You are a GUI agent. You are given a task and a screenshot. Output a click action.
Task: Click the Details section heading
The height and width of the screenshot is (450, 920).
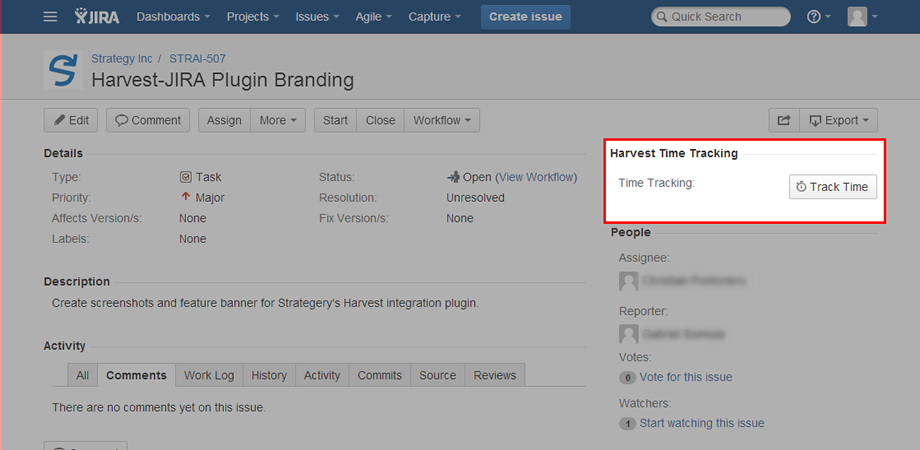point(63,154)
